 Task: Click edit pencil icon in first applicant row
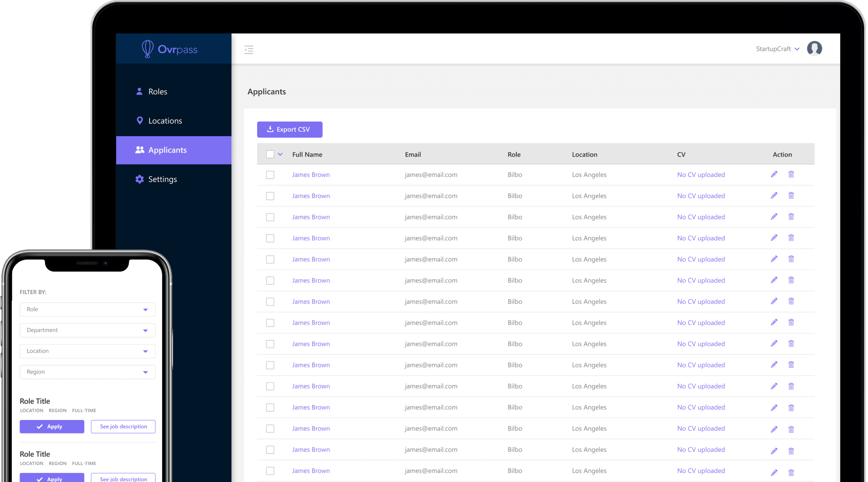tap(774, 175)
